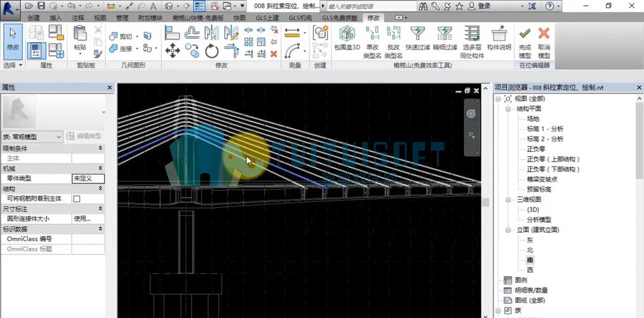The height and width of the screenshot is (318, 644).
Task: Select the Align tool in Modify panel
Action: coord(173,32)
